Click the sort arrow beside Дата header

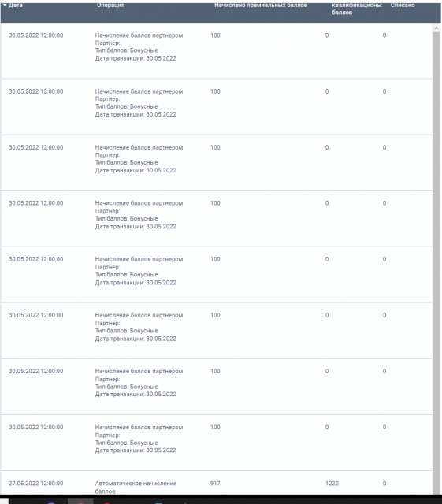click(5, 5)
